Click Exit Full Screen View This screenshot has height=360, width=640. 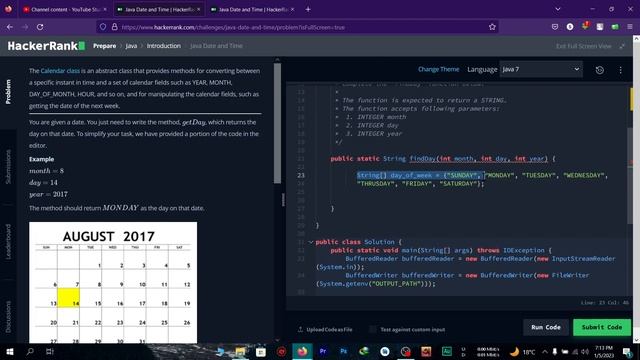584,46
